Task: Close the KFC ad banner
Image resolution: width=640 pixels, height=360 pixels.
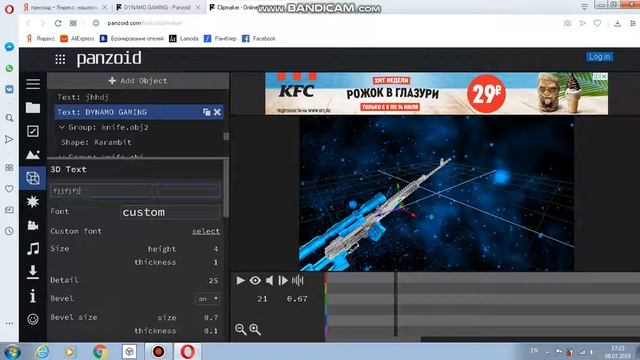Action: coord(604,76)
